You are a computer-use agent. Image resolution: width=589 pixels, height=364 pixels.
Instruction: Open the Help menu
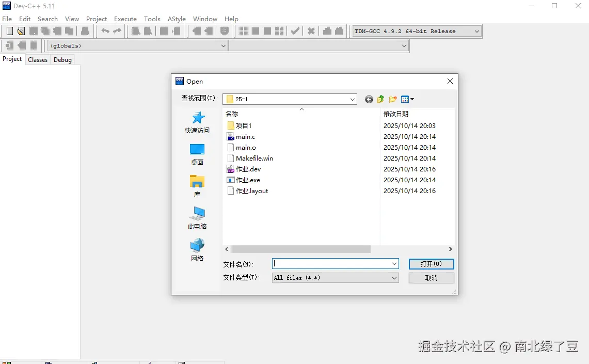click(231, 19)
